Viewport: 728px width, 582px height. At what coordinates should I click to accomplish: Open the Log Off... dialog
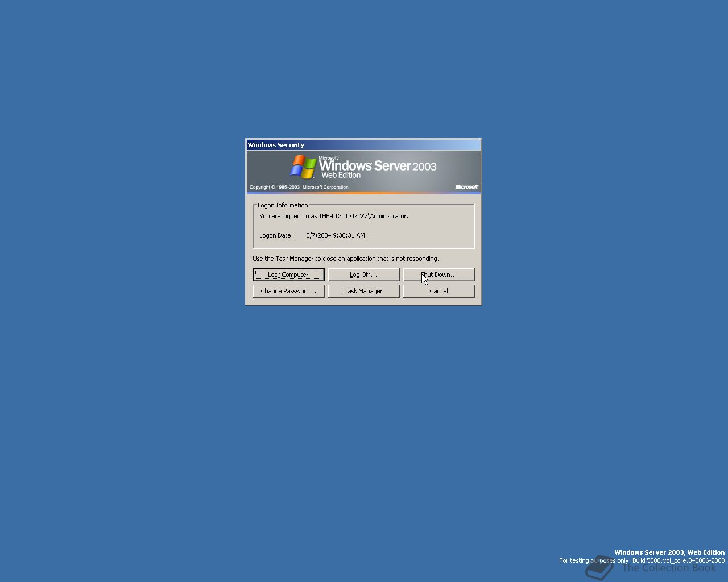[x=363, y=275]
